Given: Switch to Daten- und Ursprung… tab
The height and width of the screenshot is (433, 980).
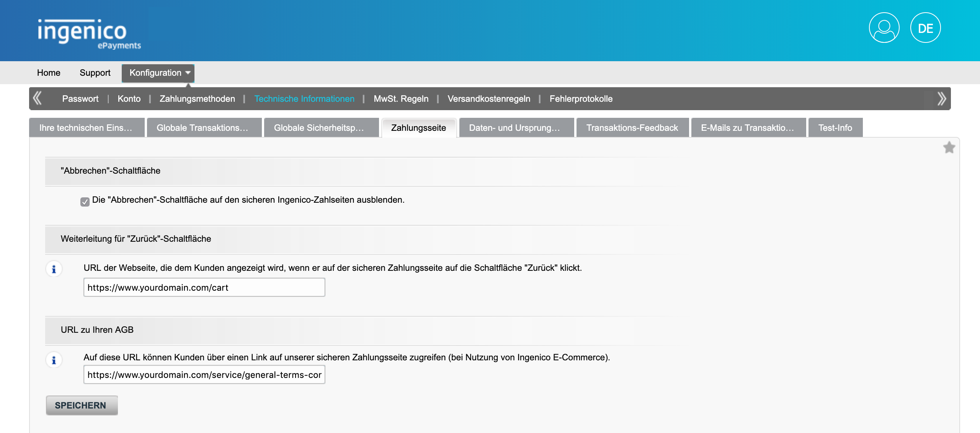Looking at the screenshot, I should 516,127.
